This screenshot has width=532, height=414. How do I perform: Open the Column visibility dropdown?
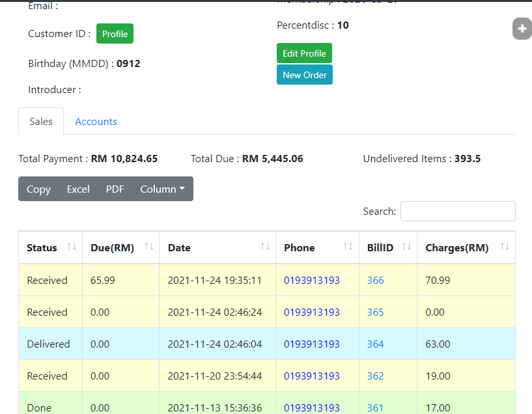[162, 189]
